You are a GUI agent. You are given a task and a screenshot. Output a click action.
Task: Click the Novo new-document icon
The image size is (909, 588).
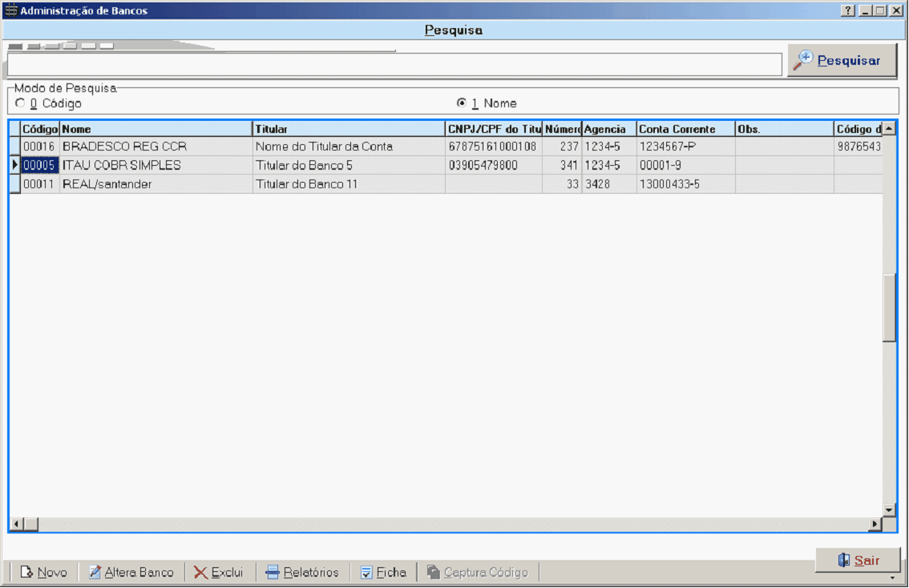pos(26,573)
